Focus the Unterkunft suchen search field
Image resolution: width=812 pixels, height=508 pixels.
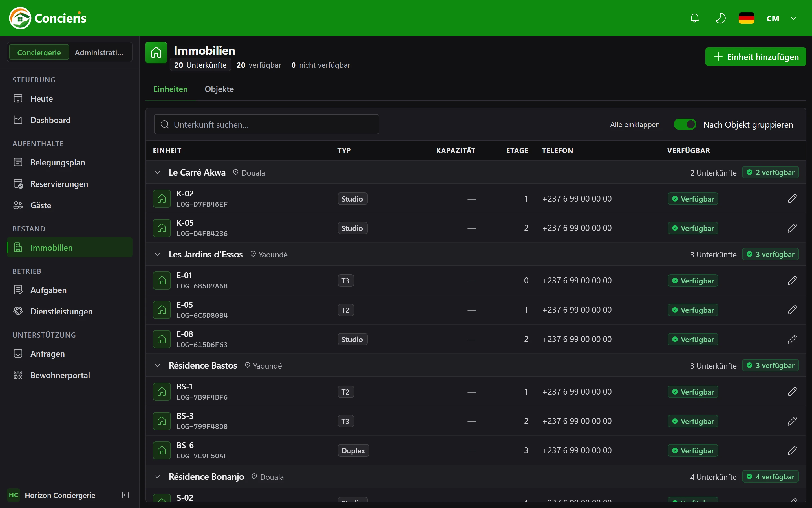[x=266, y=124]
